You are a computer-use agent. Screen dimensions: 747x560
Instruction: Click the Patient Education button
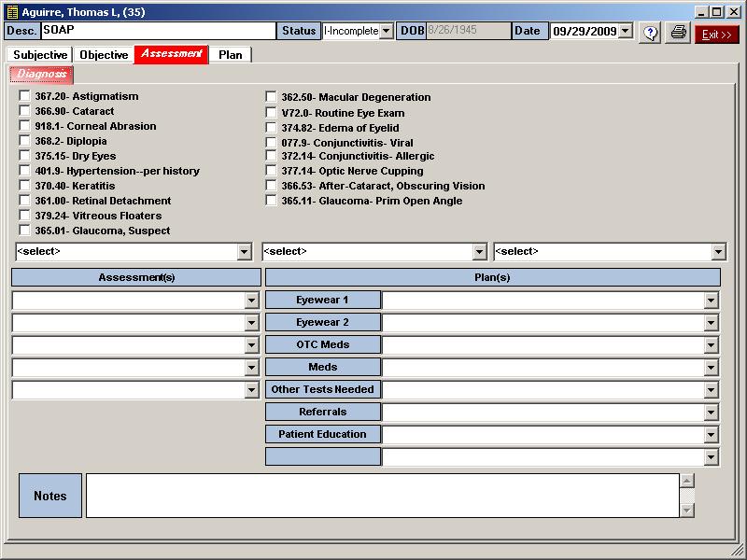click(323, 434)
